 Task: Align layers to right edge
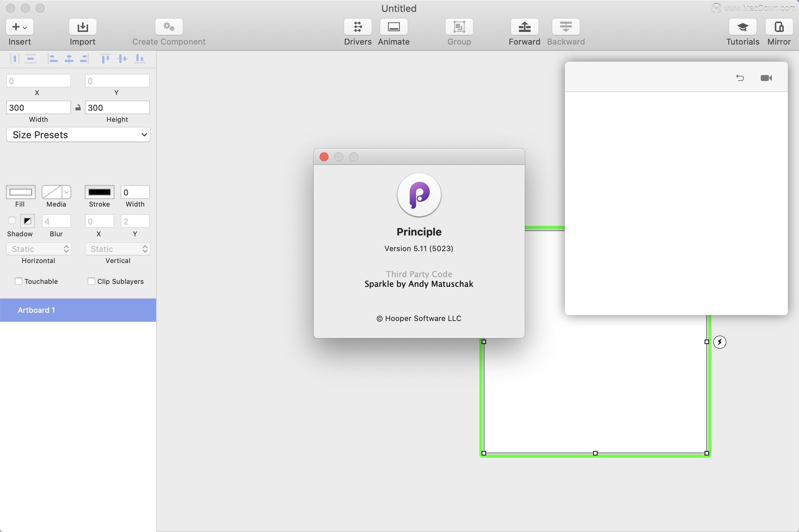click(x=84, y=59)
